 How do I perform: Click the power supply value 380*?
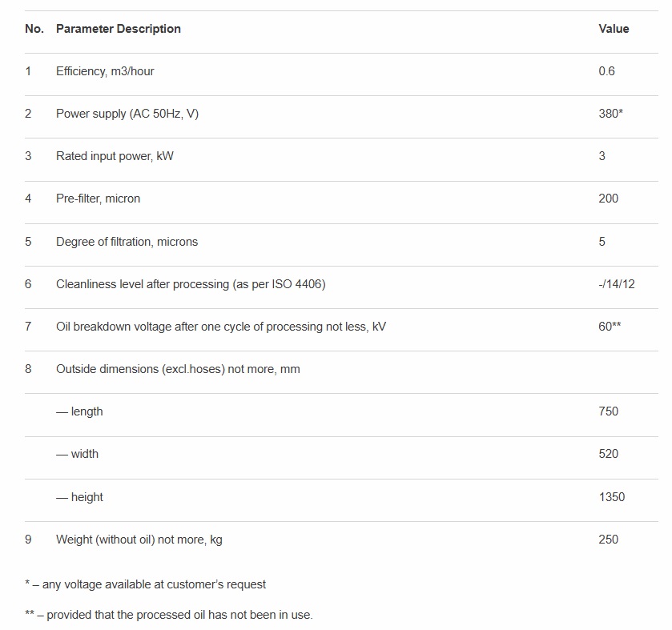click(x=610, y=114)
